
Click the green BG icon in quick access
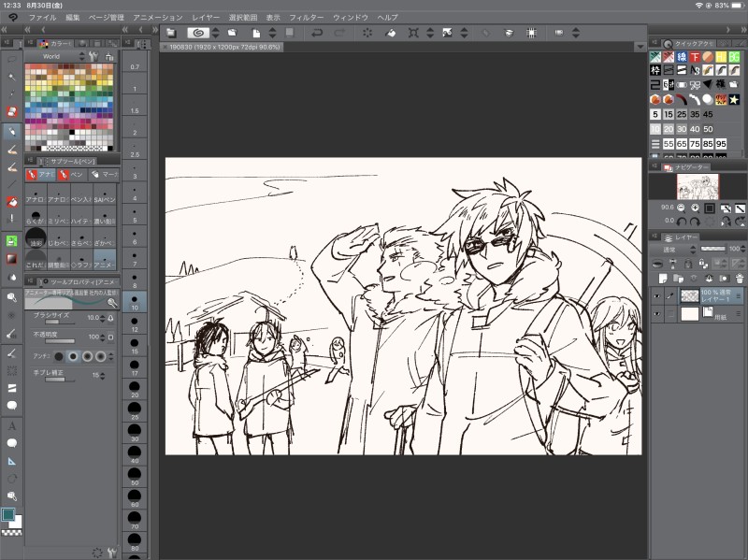pyautogui.click(x=734, y=57)
